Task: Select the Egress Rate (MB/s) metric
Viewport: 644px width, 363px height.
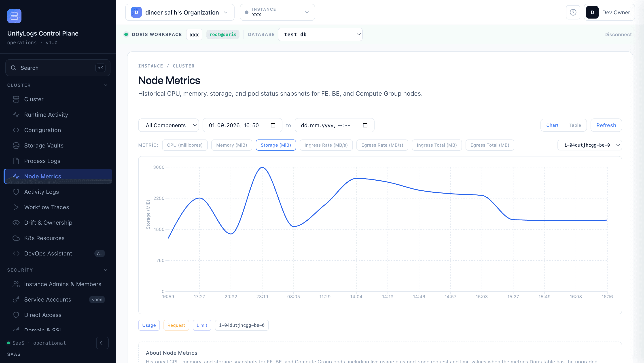Action: [382, 145]
